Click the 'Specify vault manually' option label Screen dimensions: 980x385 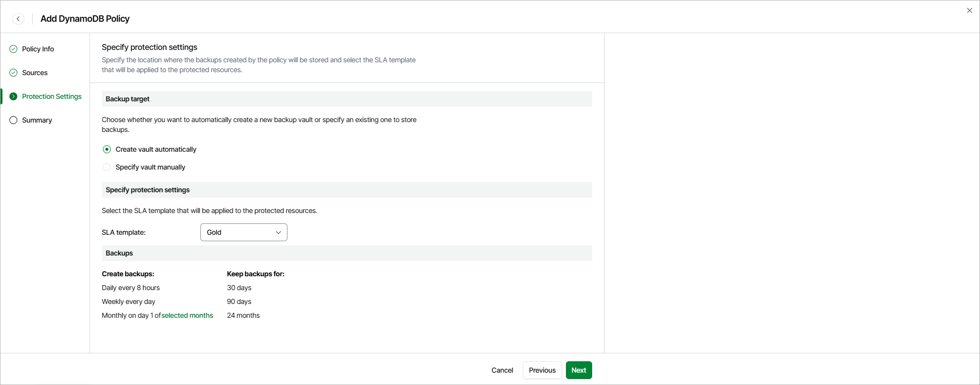[x=150, y=167]
